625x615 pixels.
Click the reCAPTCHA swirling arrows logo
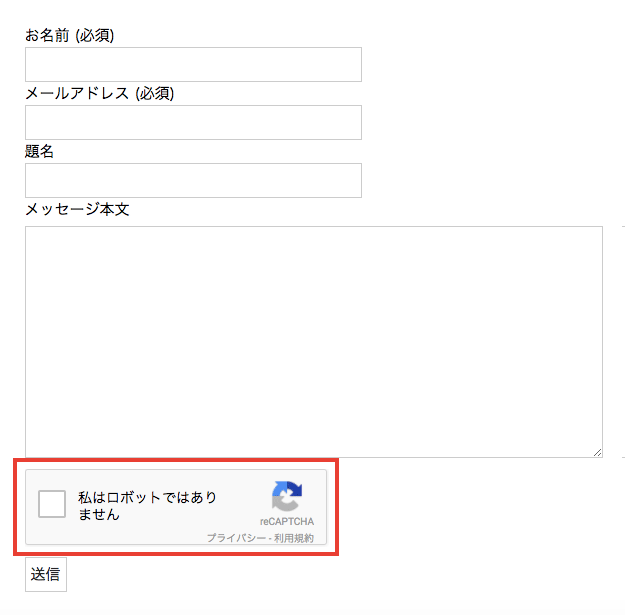[287, 496]
